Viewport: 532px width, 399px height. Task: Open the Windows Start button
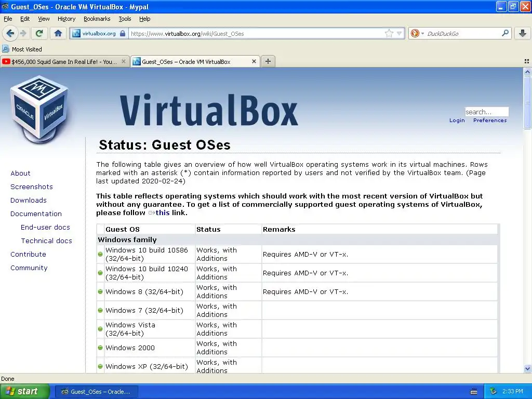(x=25, y=391)
